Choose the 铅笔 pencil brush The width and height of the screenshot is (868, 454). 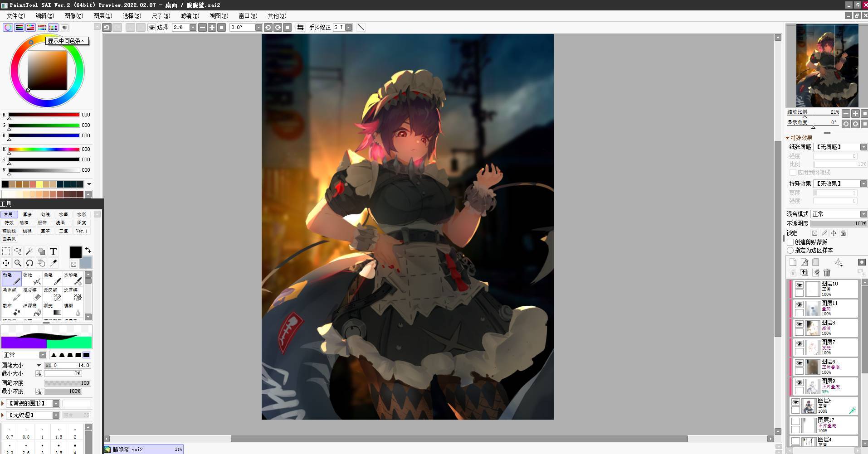(11, 279)
